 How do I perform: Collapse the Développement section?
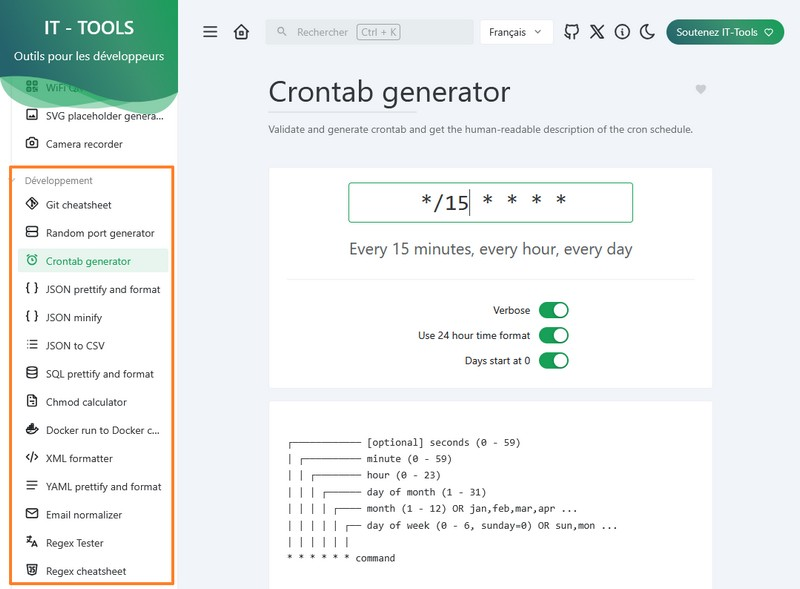tap(59, 180)
